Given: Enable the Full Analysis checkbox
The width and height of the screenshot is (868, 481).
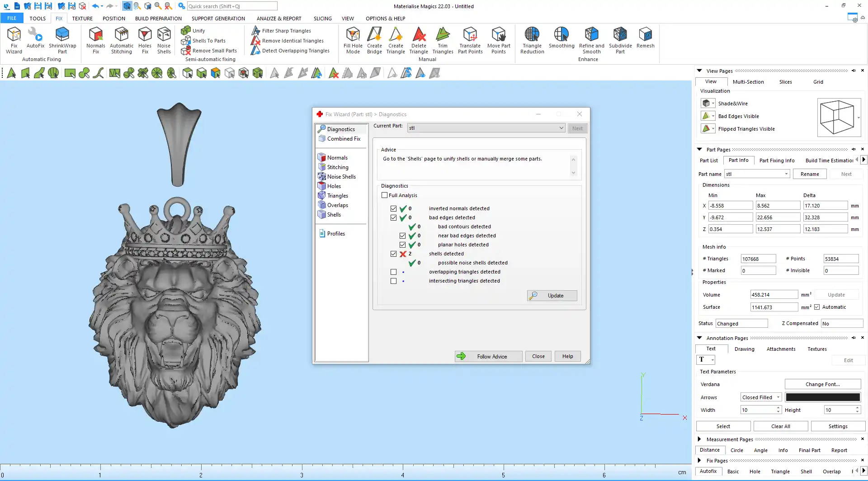Looking at the screenshot, I should point(385,195).
